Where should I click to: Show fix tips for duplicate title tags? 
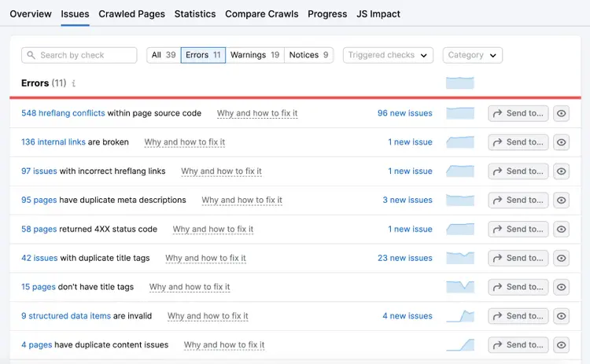(206, 259)
